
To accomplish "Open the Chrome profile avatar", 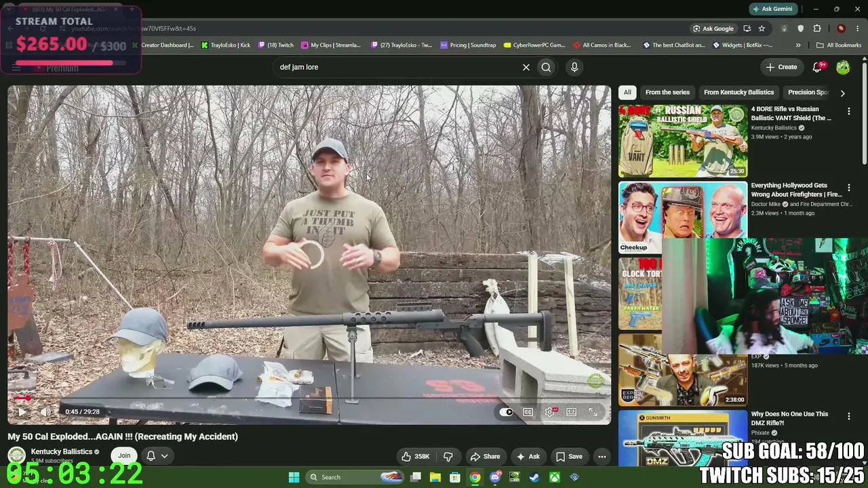I will click(841, 28).
